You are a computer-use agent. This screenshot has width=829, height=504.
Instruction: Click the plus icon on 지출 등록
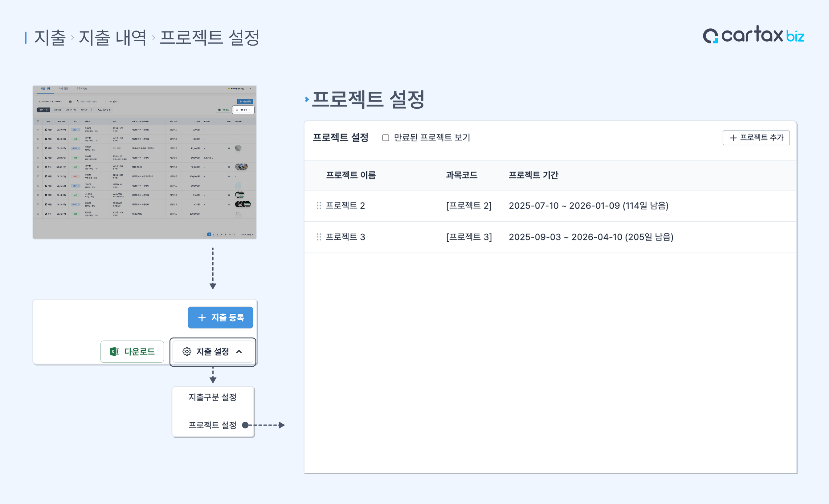(202, 318)
